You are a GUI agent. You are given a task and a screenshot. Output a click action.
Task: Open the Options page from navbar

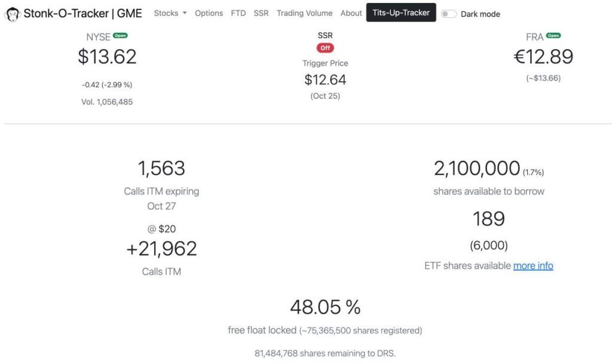pyautogui.click(x=209, y=13)
